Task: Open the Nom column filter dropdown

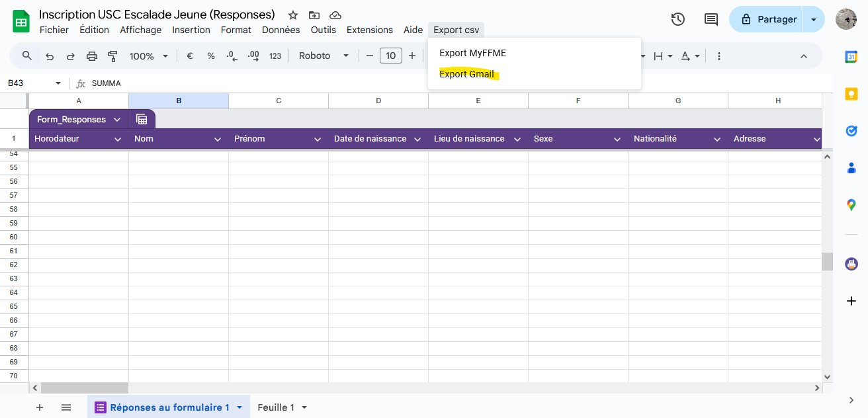Action: point(218,139)
